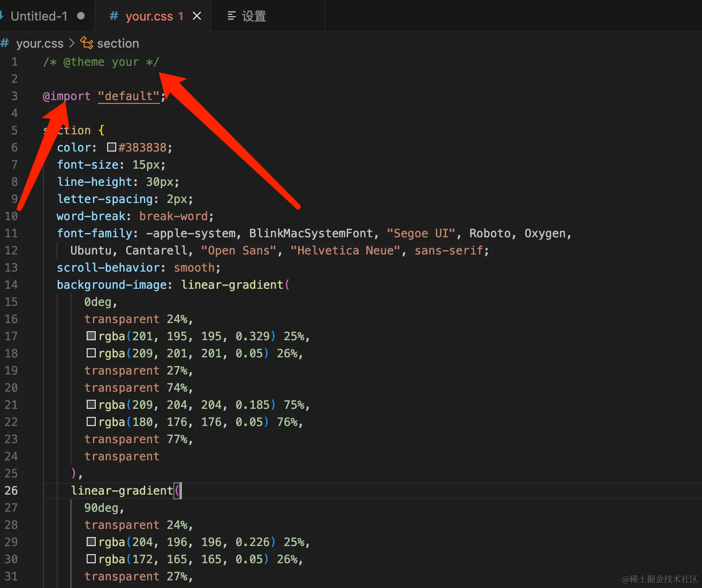Viewport: 702px width, 588px height.
Task: Click the @import keyword
Action: 67,96
